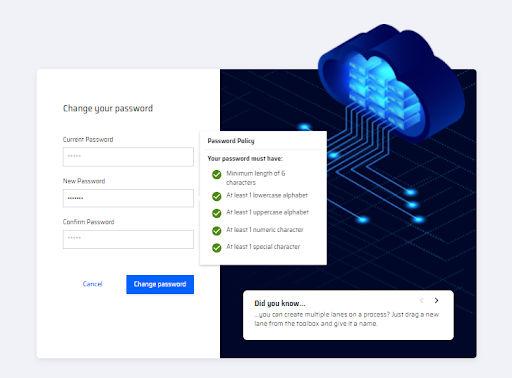Click 'At least 1 numeric character' text

[x=265, y=230]
